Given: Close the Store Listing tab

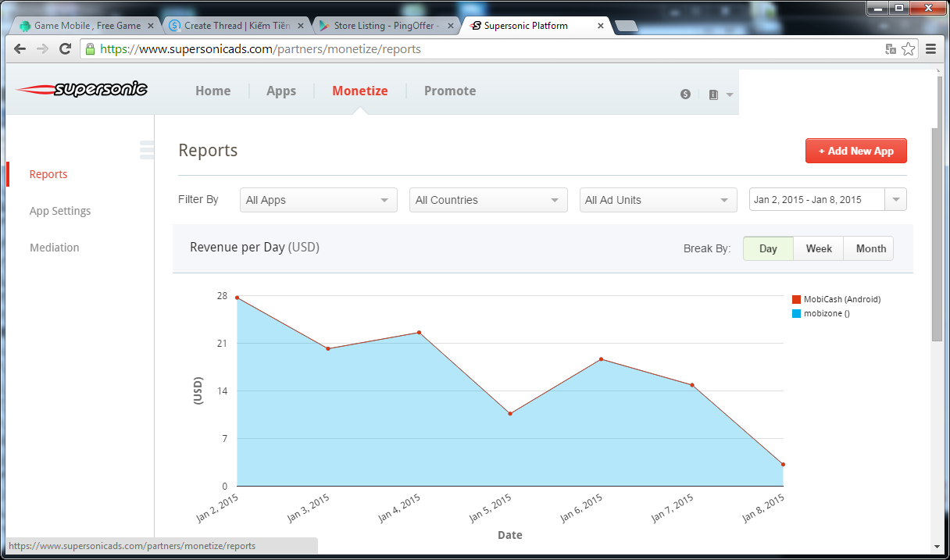Looking at the screenshot, I should [x=450, y=26].
